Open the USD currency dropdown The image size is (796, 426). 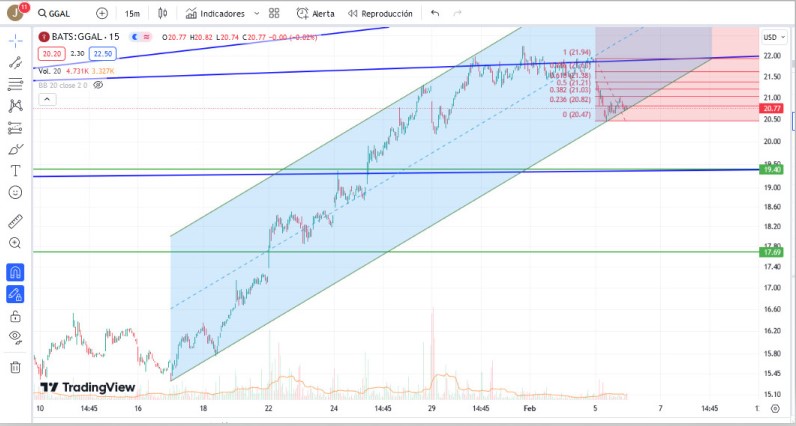click(771, 37)
